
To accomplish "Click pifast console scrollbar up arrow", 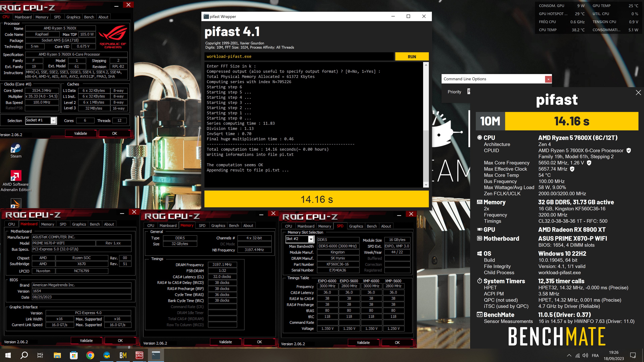I will click(x=426, y=65).
